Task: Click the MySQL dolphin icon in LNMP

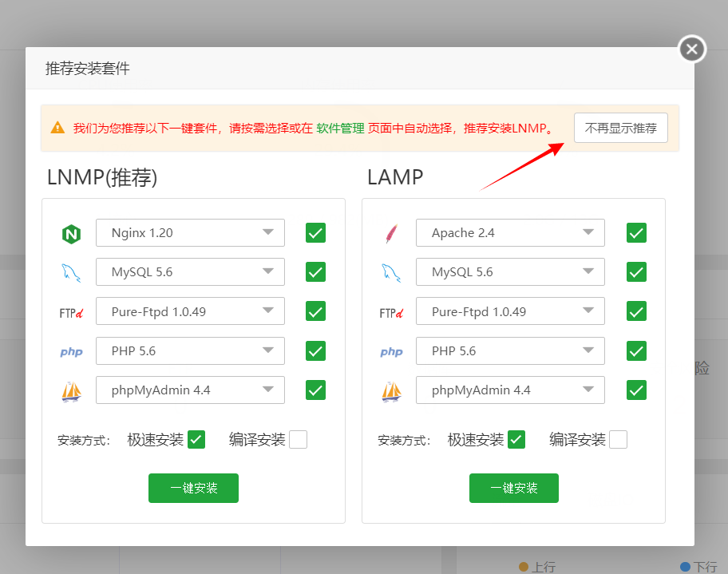Action: click(72, 272)
